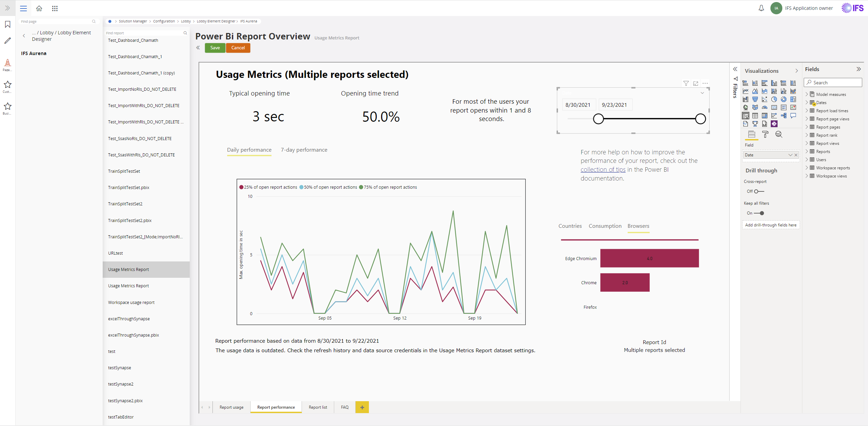Expand the Users table
The image size is (868, 426).
pyautogui.click(x=806, y=159)
